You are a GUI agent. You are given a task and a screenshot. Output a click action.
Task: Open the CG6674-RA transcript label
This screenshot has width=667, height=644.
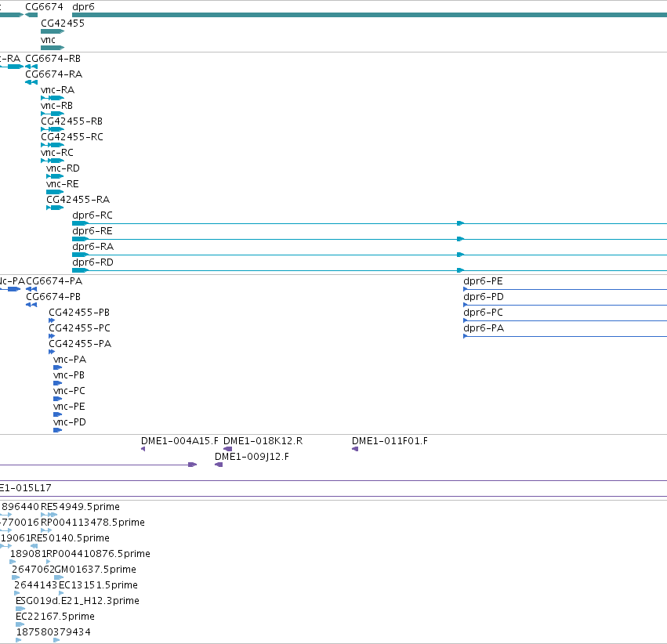tap(53, 74)
